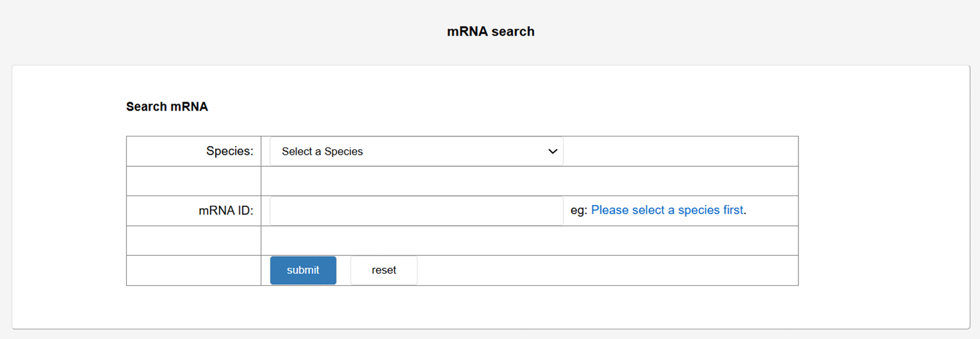
Task: Click the "eg:" hint text
Action: (x=579, y=210)
